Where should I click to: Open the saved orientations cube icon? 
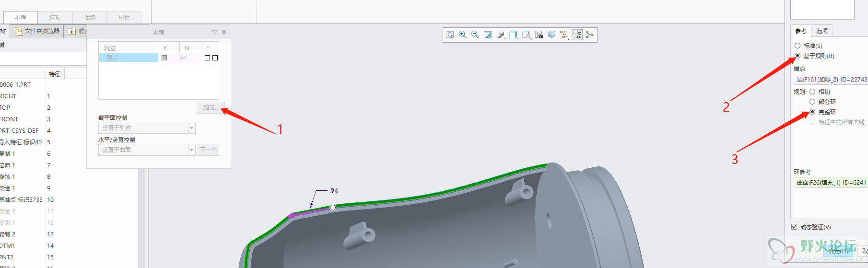pyautogui.click(x=514, y=35)
